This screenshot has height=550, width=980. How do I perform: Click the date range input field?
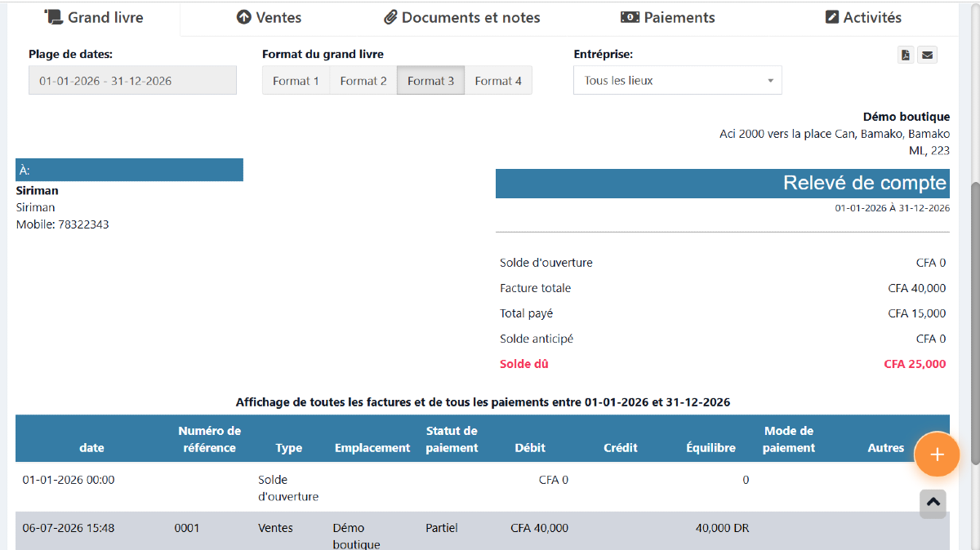132,81
